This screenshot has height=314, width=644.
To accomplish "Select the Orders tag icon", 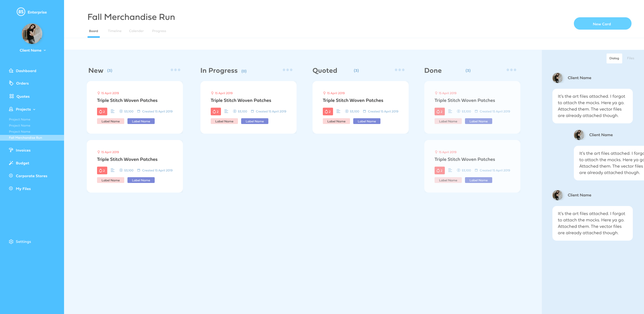I will click(x=11, y=83).
